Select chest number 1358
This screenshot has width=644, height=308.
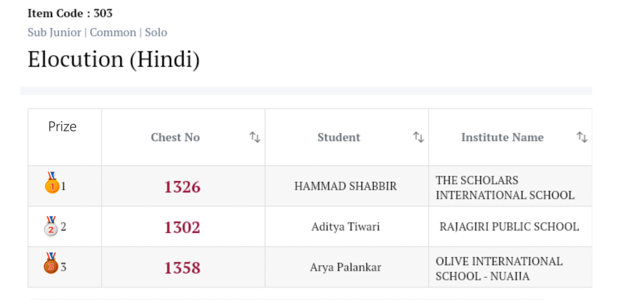tap(182, 268)
